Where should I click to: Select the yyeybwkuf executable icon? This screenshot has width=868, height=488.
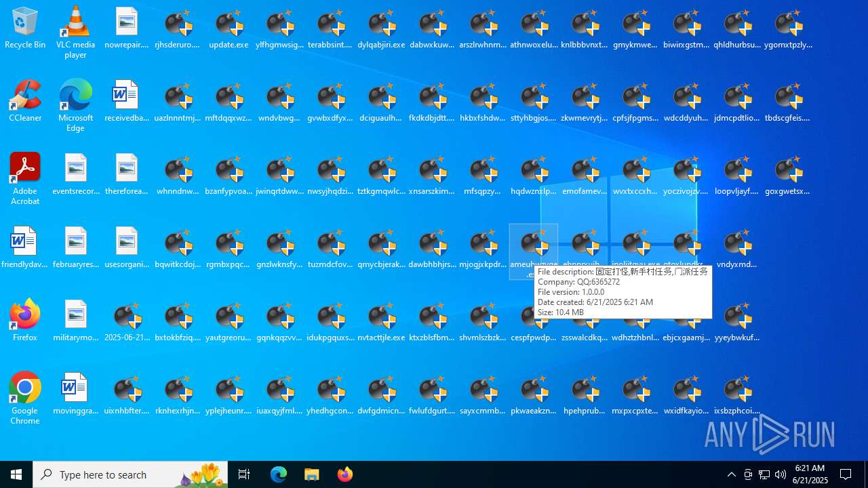(x=737, y=321)
